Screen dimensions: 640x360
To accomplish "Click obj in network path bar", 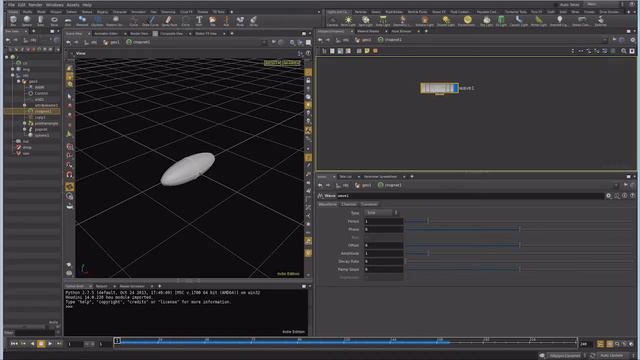I will [x=342, y=40].
